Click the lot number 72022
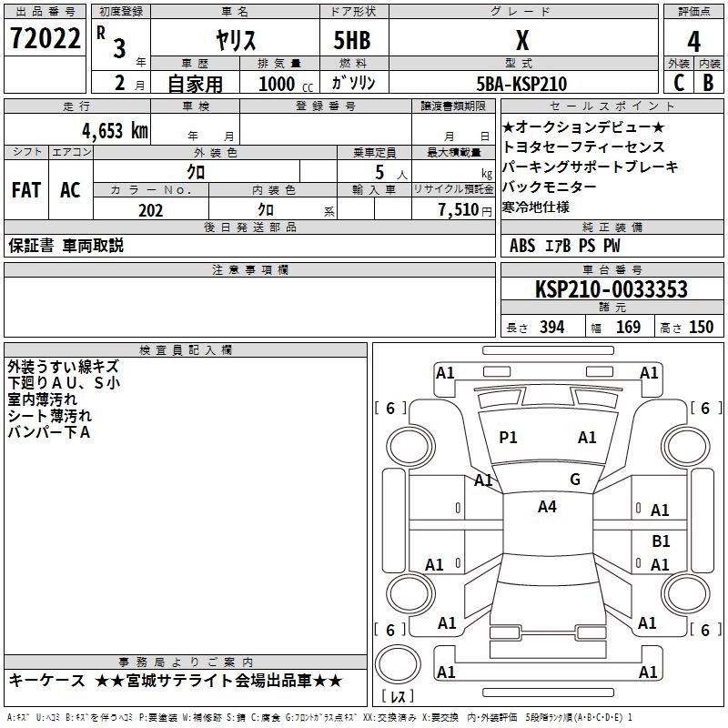The width and height of the screenshot is (728, 728). (45, 39)
